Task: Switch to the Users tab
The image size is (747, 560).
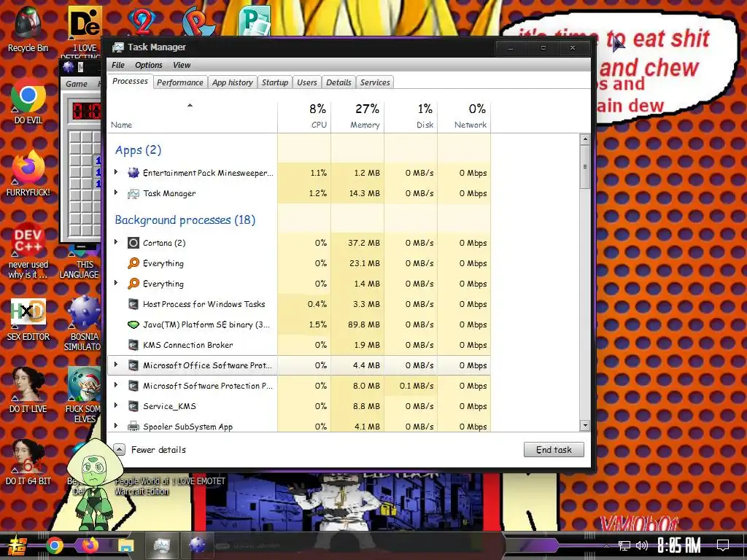Action: click(307, 82)
